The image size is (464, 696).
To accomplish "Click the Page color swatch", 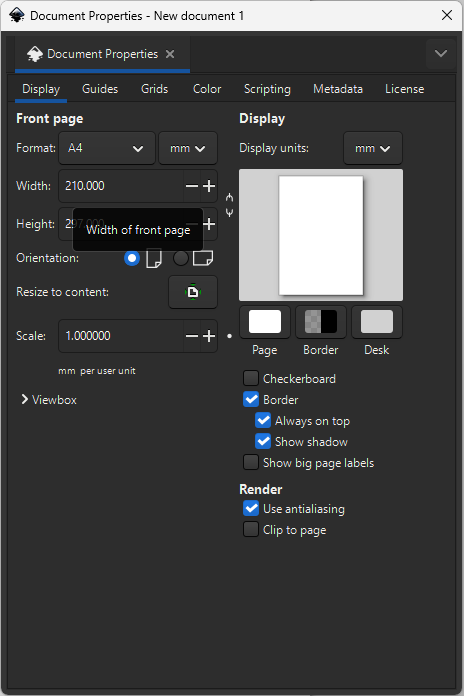I will pos(265,322).
